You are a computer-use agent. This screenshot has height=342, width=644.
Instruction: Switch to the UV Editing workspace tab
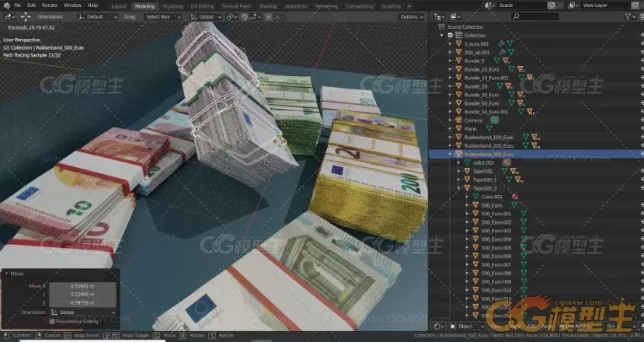click(x=202, y=6)
